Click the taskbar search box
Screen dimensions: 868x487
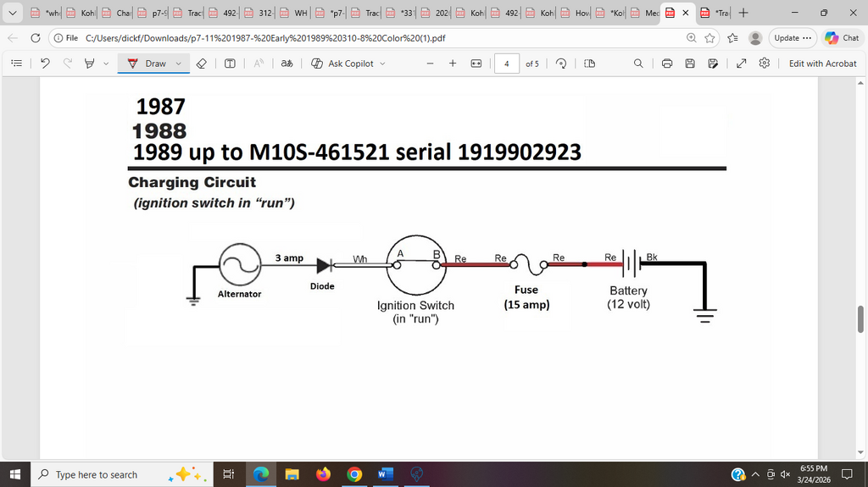122,474
